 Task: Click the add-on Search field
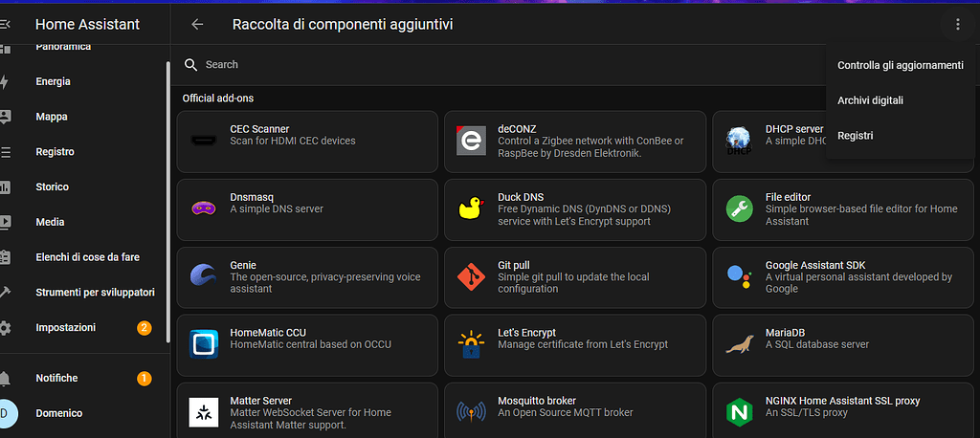click(x=498, y=65)
